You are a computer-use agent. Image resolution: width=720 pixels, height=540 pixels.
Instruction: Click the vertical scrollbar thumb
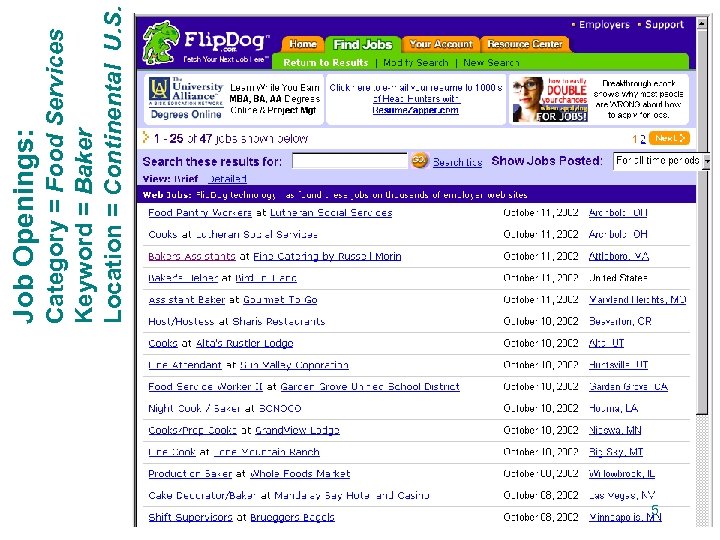(702, 222)
